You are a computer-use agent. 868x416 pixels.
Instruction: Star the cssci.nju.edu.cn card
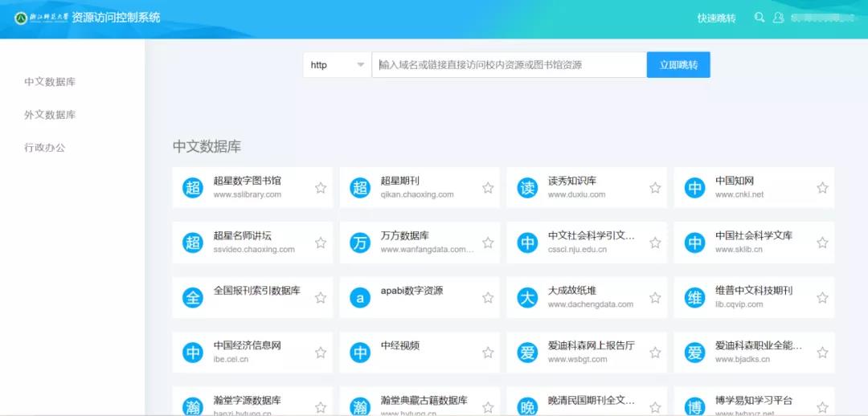coord(656,243)
